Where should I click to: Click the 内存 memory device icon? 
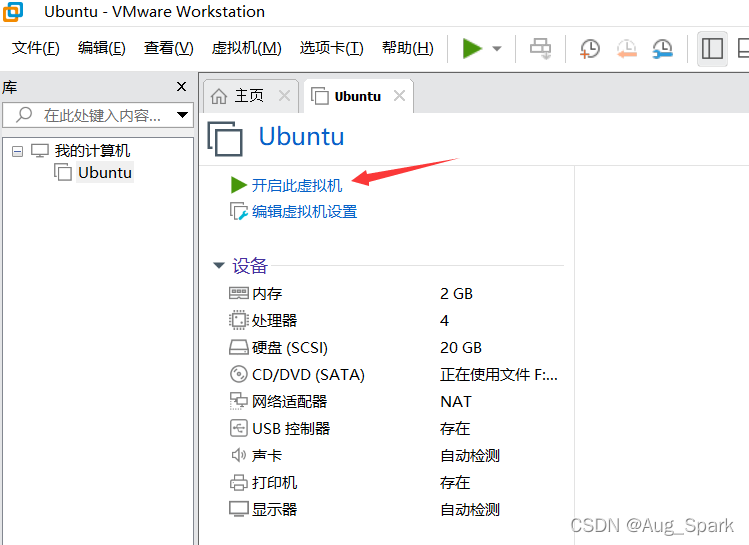(x=238, y=293)
